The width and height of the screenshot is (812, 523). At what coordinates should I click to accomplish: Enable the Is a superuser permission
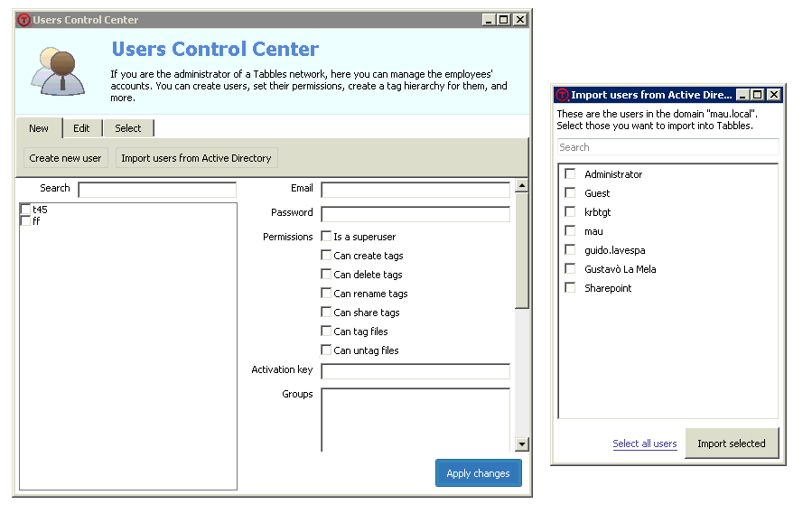[326, 236]
